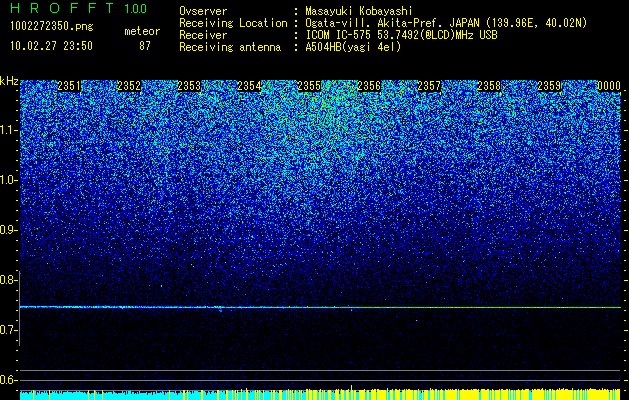
Task: Select Ogata-vill. Akita-Pref. JAPAN location text
Action: point(446,23)
